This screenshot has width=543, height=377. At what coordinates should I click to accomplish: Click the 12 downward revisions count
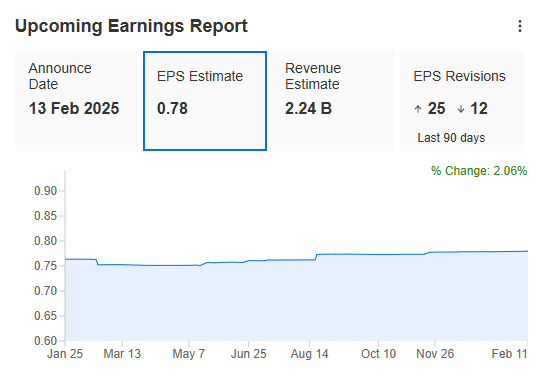click(479, 108)
